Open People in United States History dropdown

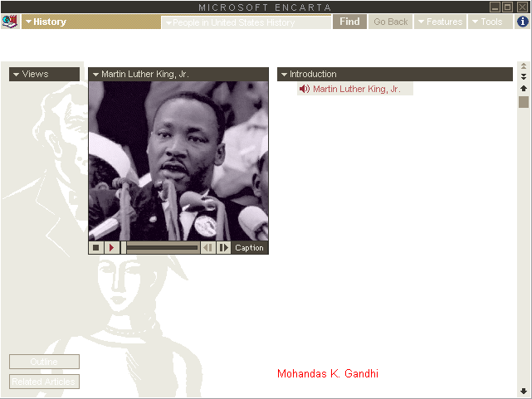tap(246, 22)
